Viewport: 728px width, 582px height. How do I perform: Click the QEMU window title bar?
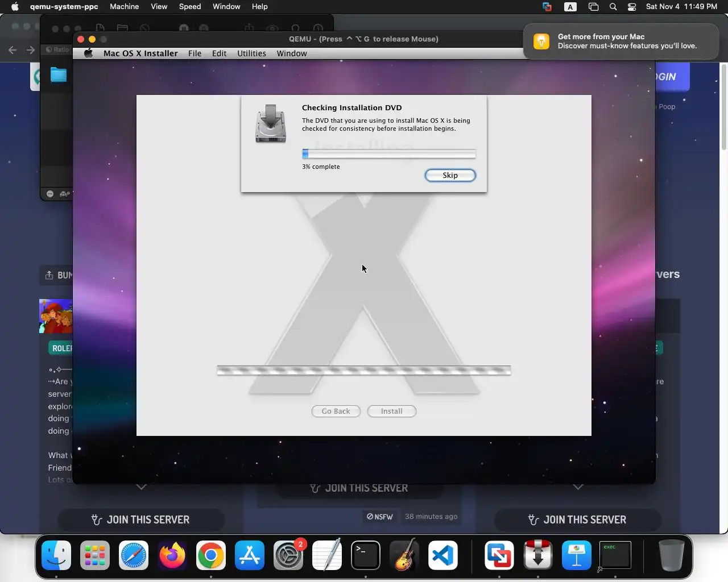364,39
